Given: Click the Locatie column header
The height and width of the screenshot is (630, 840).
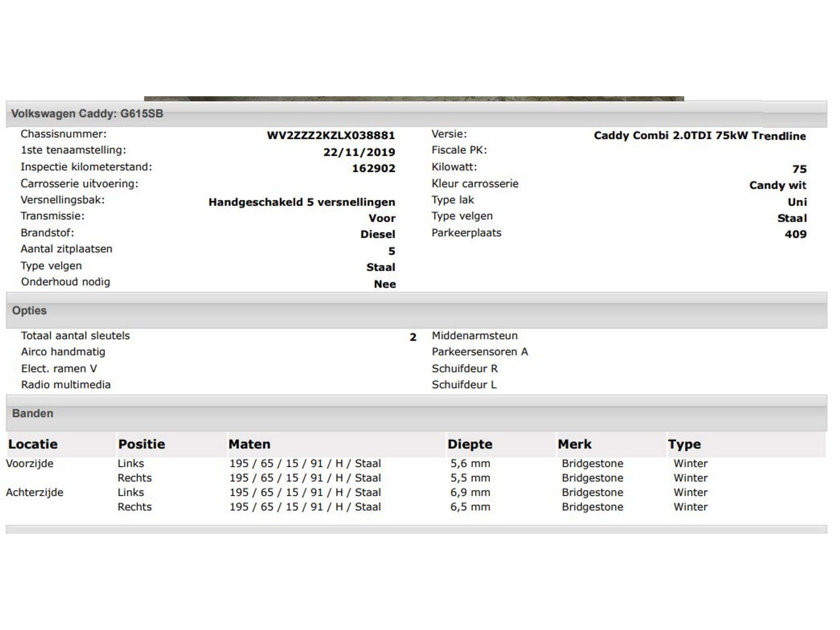Looking at the screenshot, I should point(33,444).
